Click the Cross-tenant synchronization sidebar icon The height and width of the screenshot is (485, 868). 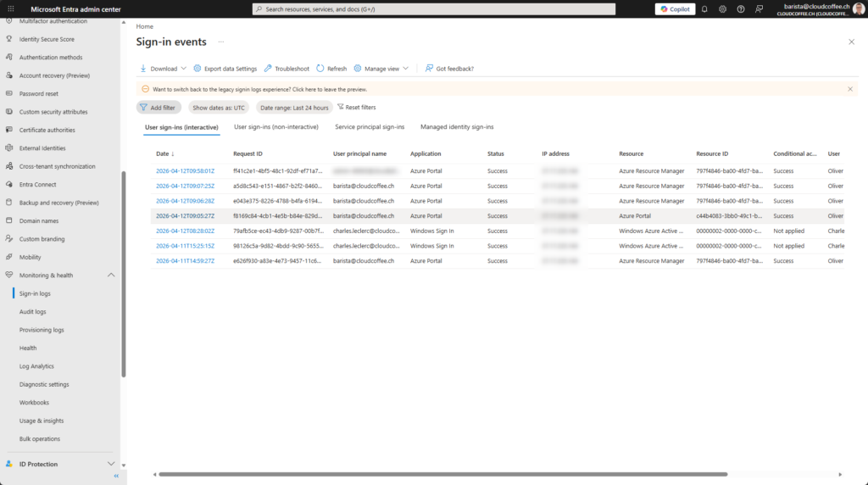(8, 166)
